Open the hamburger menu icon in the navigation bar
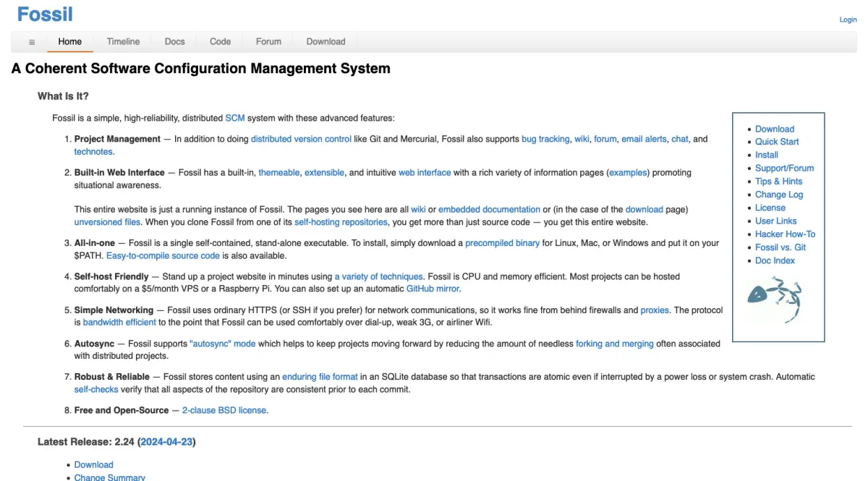The image size is (868, 481). coord(32,42)
